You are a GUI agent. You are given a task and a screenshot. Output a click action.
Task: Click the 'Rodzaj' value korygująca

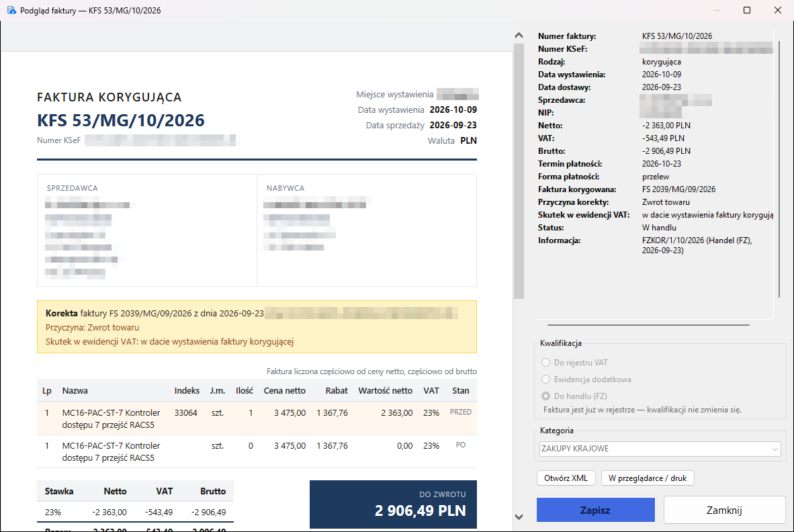[x=661, y=62]
